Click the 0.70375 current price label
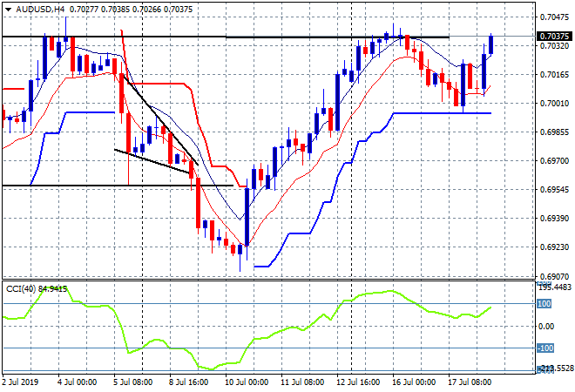 pyautogui.click(x=554, y=36)
